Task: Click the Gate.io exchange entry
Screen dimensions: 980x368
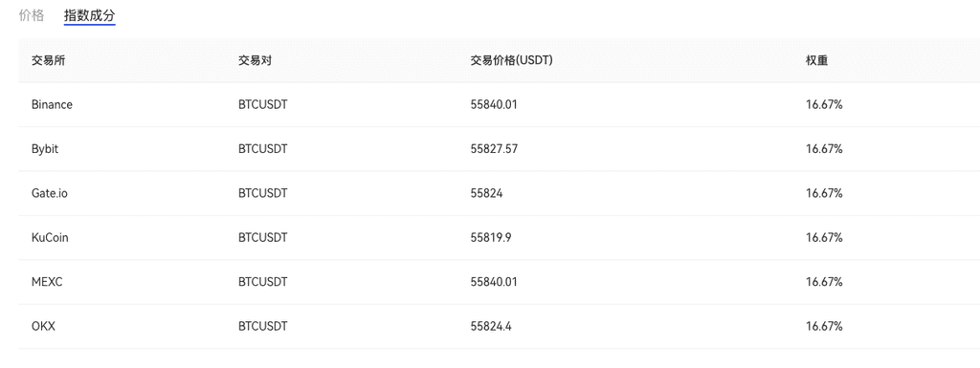Action: click(50, 193)
